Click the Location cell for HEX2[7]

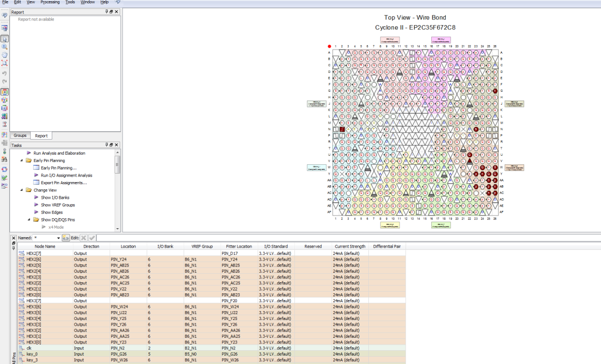tap(128, 253)
